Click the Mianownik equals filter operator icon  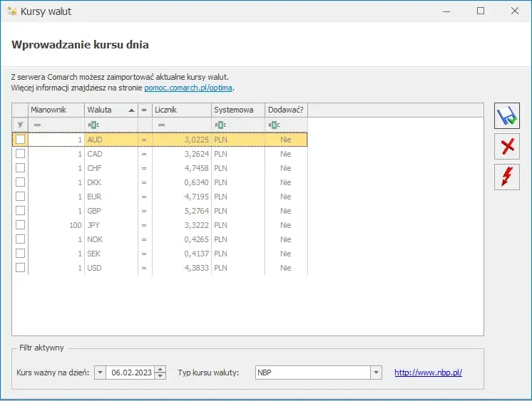pyautogui.click(x=37, y=125)
